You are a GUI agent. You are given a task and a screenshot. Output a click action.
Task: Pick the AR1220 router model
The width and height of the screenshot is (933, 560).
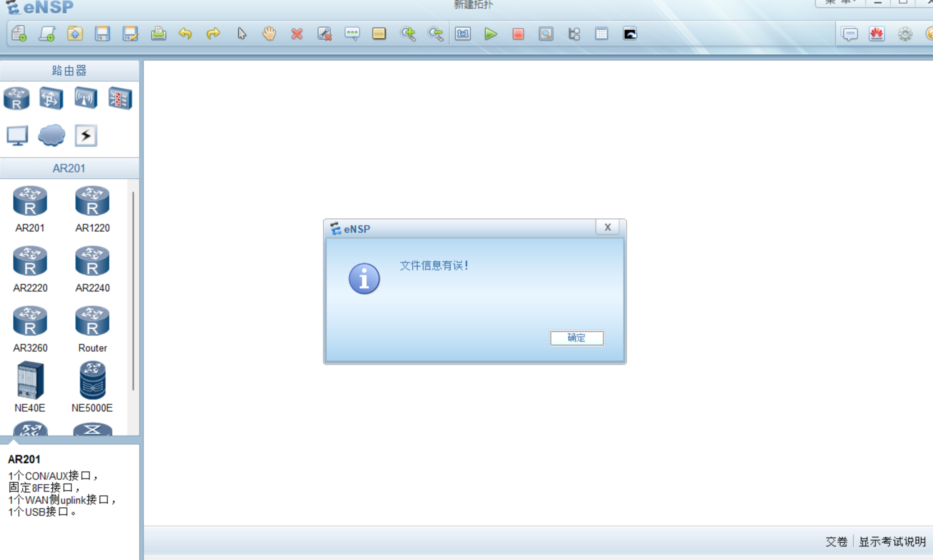92,209
